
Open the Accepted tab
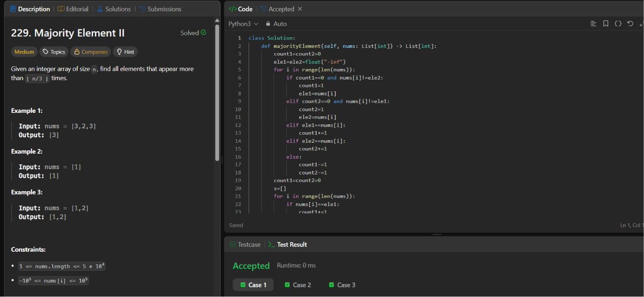click(x=277, y=9)
